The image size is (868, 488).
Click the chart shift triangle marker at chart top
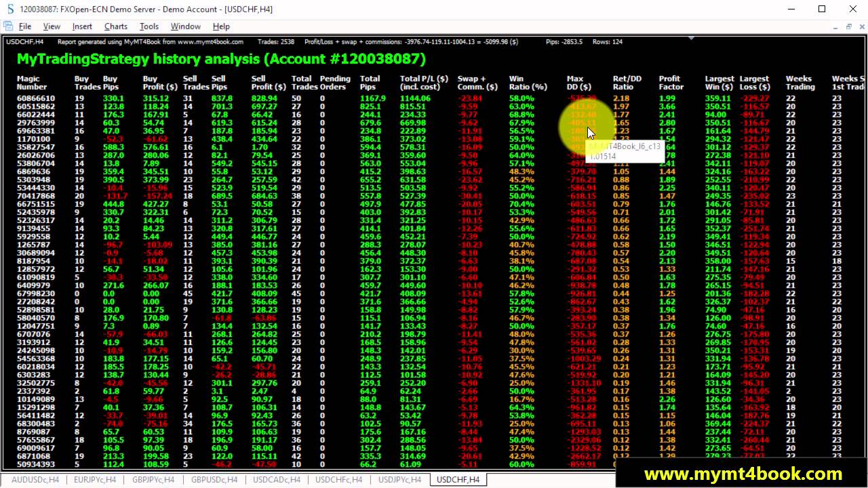point(690,39)
